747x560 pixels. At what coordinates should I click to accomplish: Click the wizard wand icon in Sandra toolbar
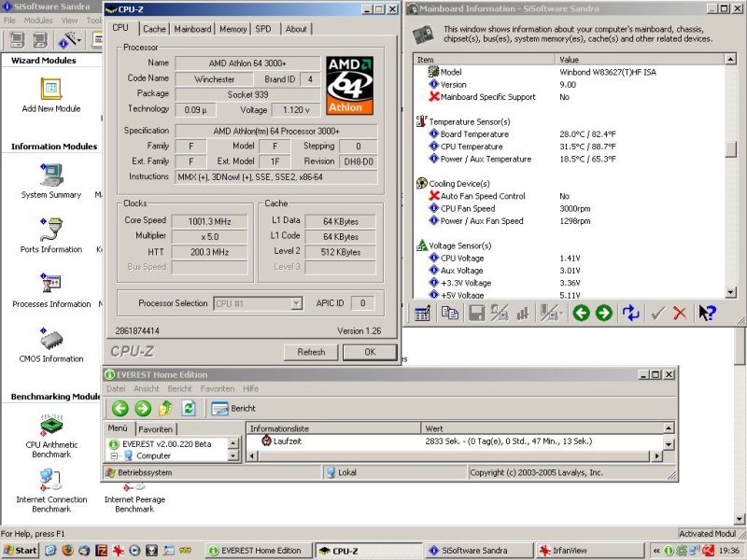pos(69,40)
